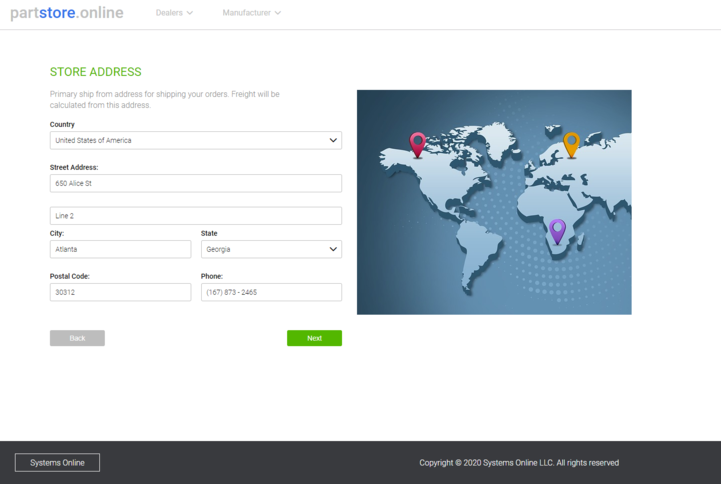
Task: Click the Country field label
Action: click(x=62, y=125)
